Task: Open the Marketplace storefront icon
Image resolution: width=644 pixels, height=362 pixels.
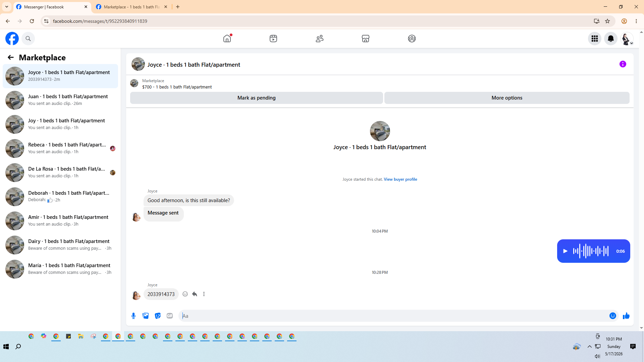Action: (x=366, y=39)
